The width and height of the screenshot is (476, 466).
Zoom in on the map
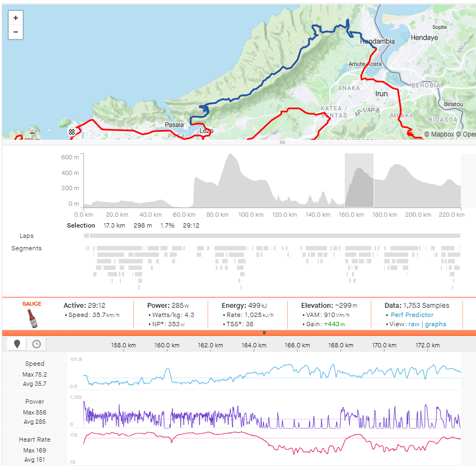click(15, 17)
